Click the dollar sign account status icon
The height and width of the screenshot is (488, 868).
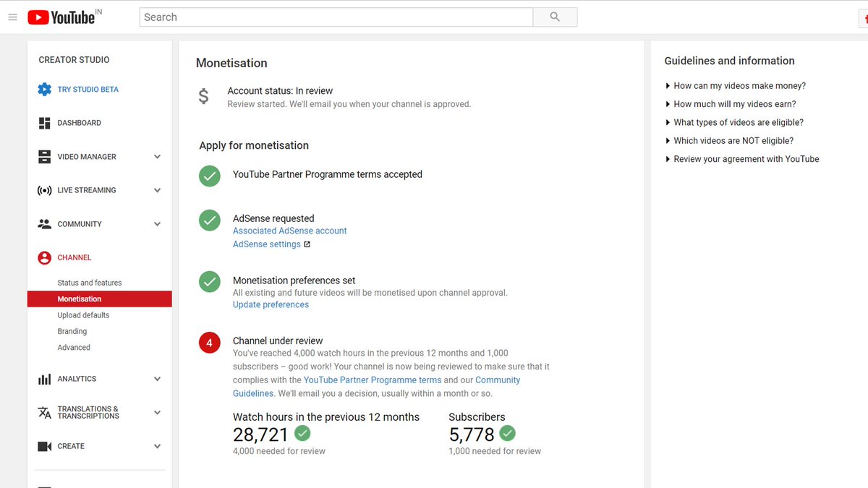point(204,96)
